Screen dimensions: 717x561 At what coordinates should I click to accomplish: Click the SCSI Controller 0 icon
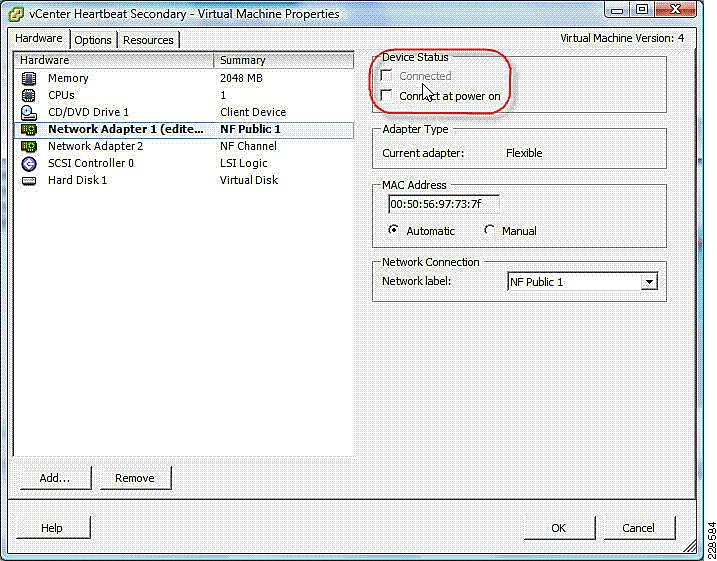[x=28, y=164]
